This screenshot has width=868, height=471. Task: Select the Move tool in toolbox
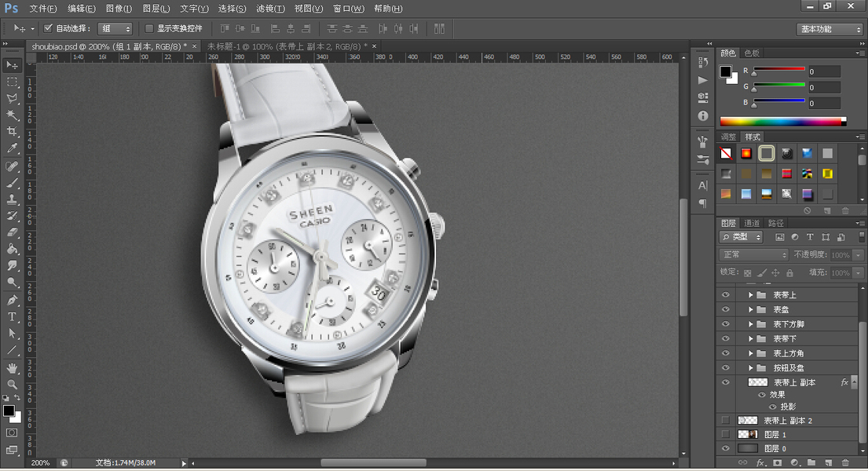(x=12, y=65)
